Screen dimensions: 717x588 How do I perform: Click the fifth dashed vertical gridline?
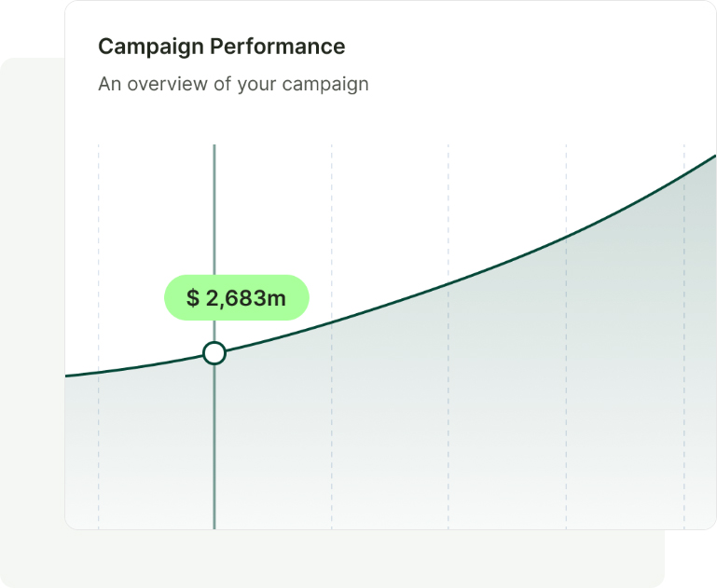tap(566, 186)
